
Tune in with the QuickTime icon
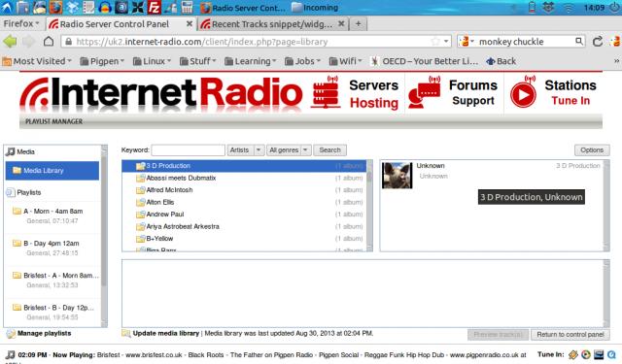[x=611, y=354]
